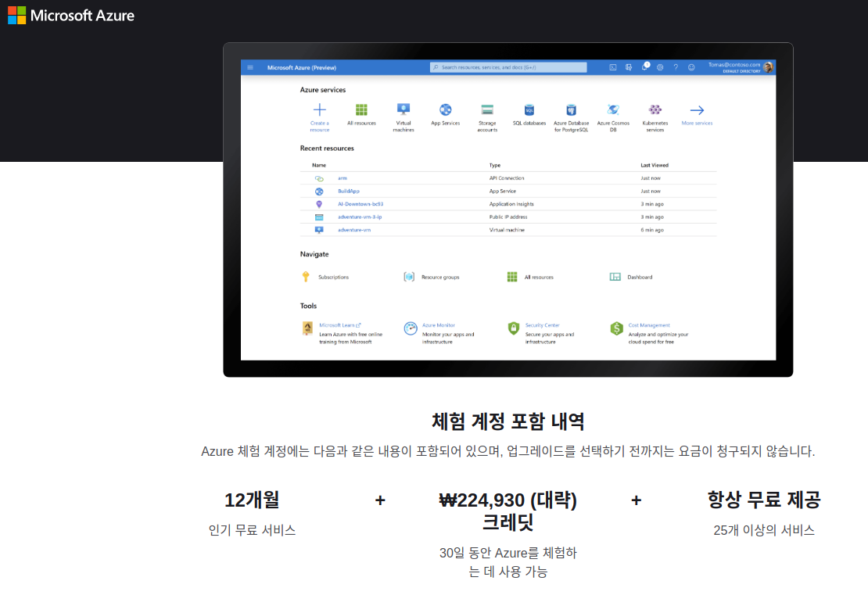Open the App Services icon

(x=446, y=109)
